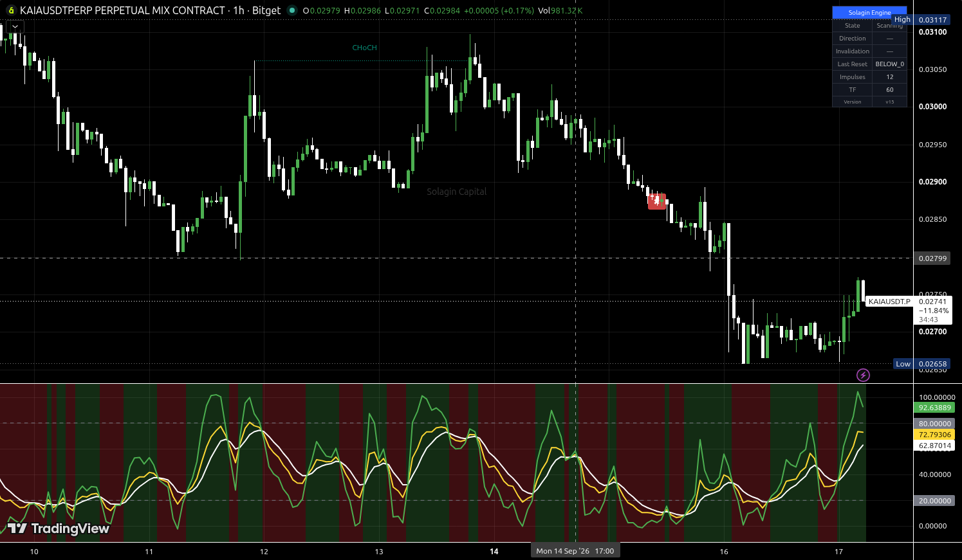Click the Direction cell in the table
The height and width of the screenshot is (560, 962).
point(853,39)
